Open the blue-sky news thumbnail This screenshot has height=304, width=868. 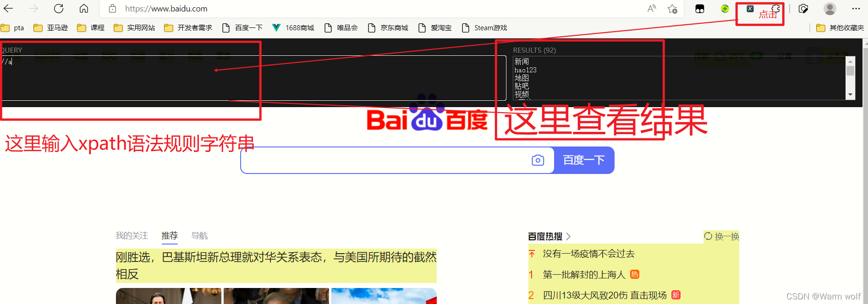[x=384, y=296]
